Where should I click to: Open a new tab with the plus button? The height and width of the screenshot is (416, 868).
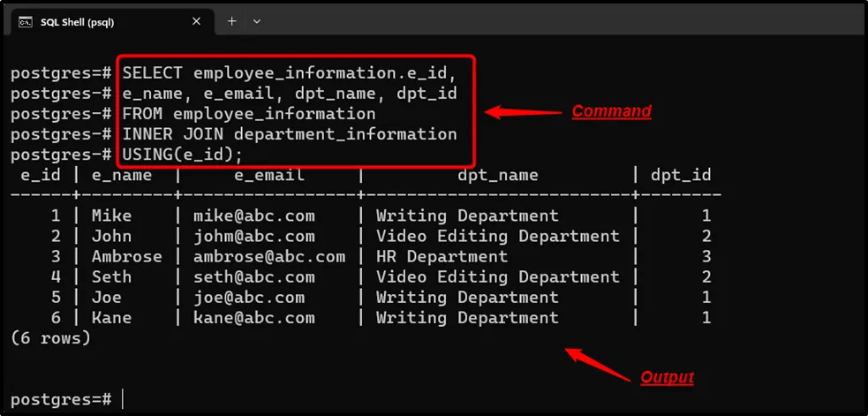tap(232, 21)
